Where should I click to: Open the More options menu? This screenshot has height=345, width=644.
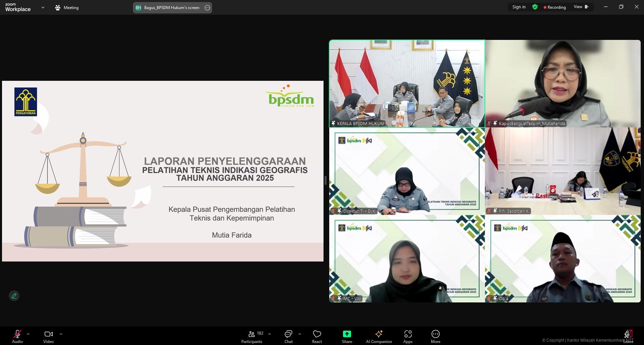435,336
